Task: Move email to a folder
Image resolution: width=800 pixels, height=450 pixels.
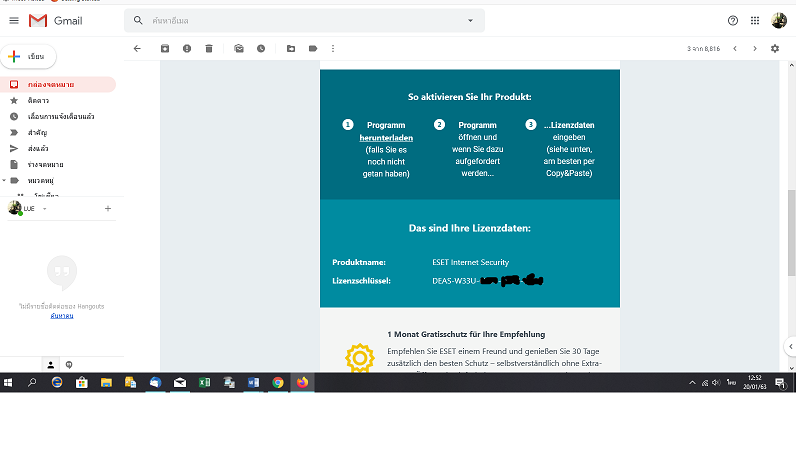Action: (291, 48)
